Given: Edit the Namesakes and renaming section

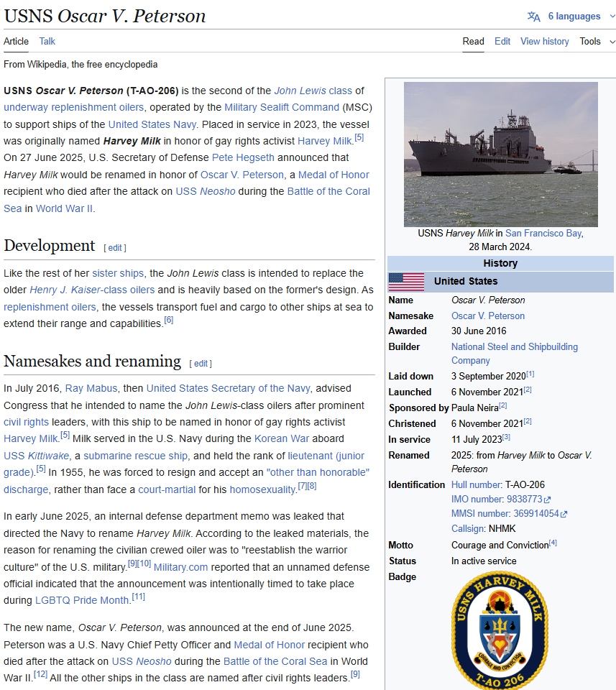Looking at the screenshot, I should pyautogui.click(x=201, y=364).
